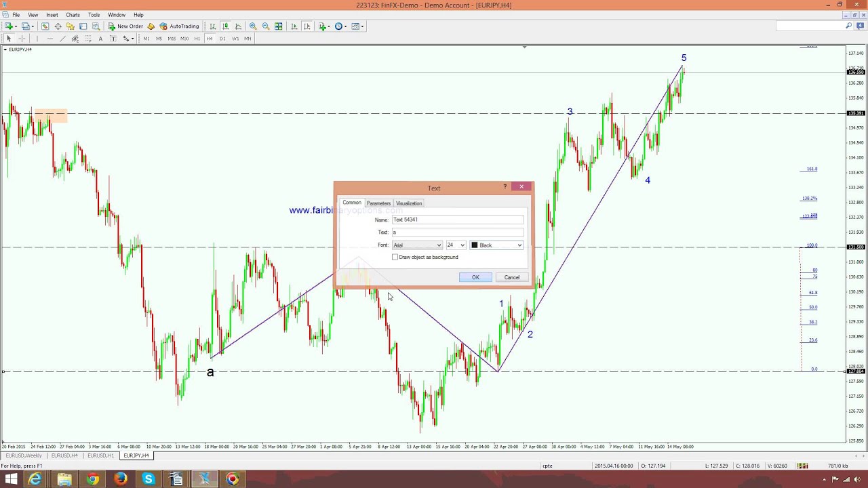Select the H4 timeframe button
Image resolution: width=868 pixels, height=488 pixels.
pos(210,39)
